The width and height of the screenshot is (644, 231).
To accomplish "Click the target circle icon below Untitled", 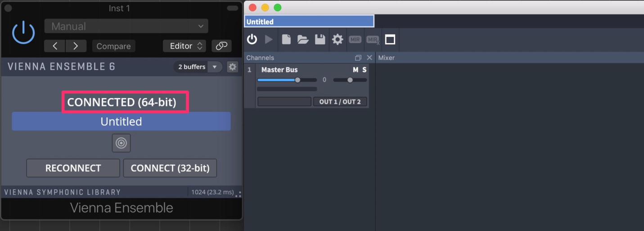I will click(x=121, y=143).
